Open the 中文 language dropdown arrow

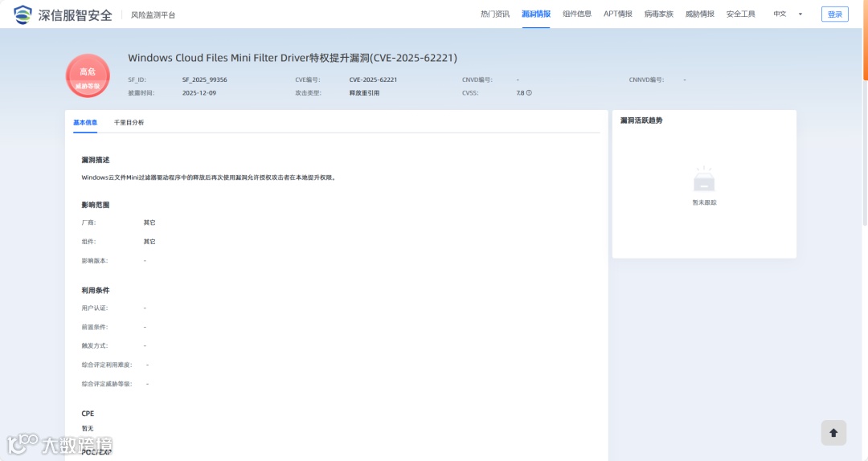(800, 14)
